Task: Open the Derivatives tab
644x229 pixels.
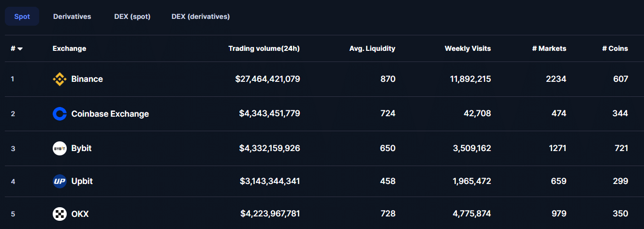Action: pos(72,16)
